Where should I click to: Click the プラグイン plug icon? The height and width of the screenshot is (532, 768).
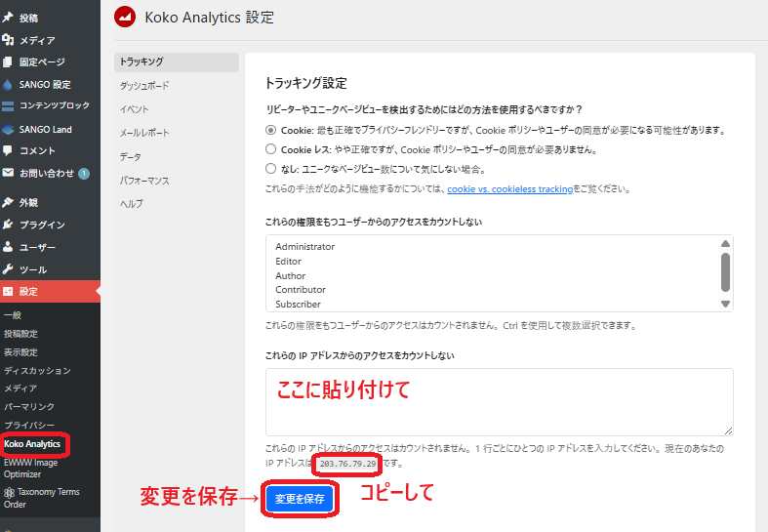tap(9, 225)
